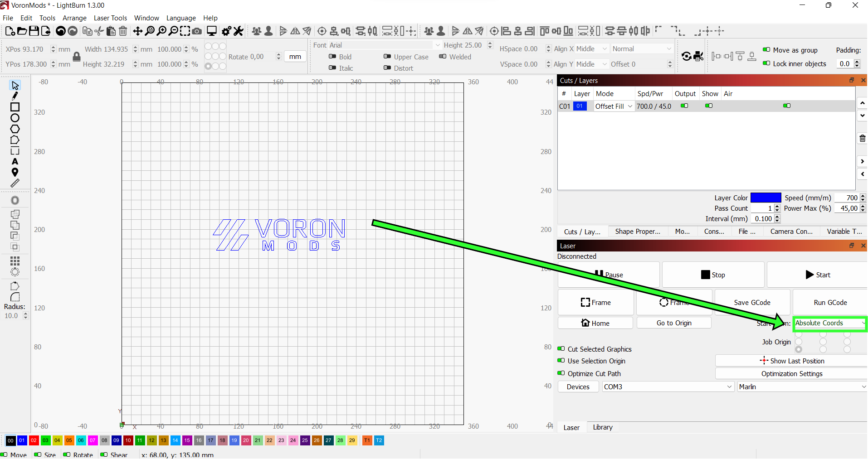Toggle Bold font option
The height and width of the screenshot is (459, 868).
pos(332,57)
